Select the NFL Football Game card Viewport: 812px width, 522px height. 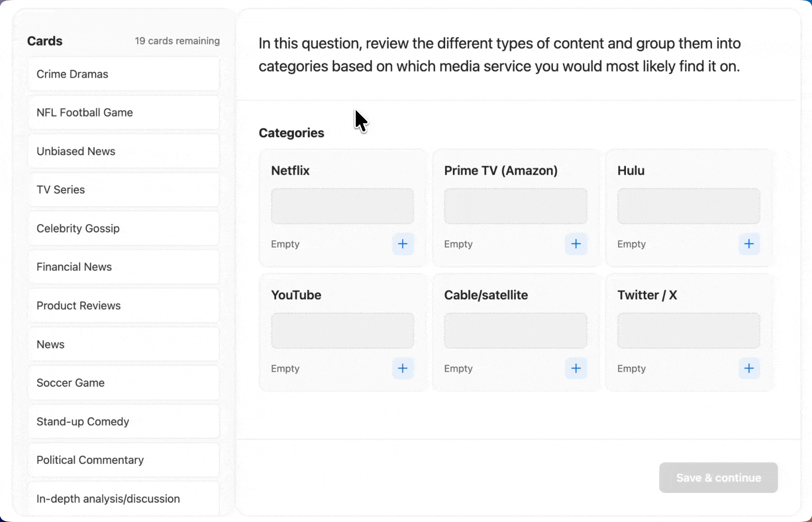pos(123,113)
